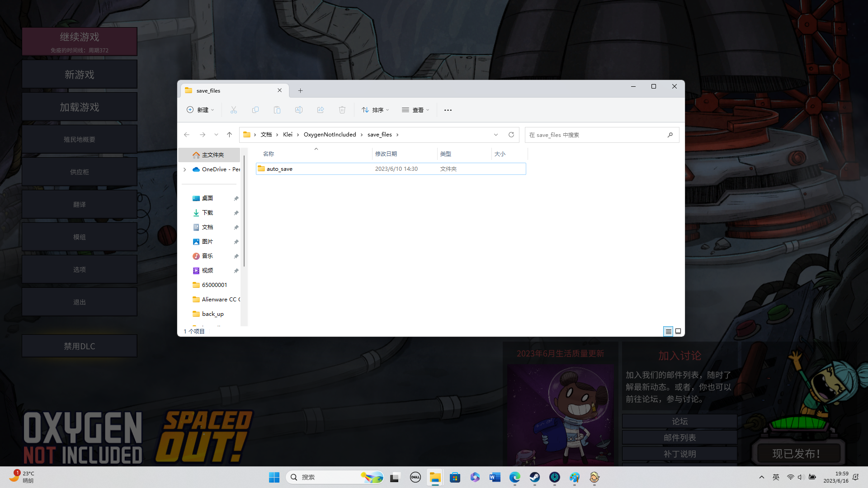Click the Klei breadcrumb segment
868x488 pixels.
click(288, 135)
